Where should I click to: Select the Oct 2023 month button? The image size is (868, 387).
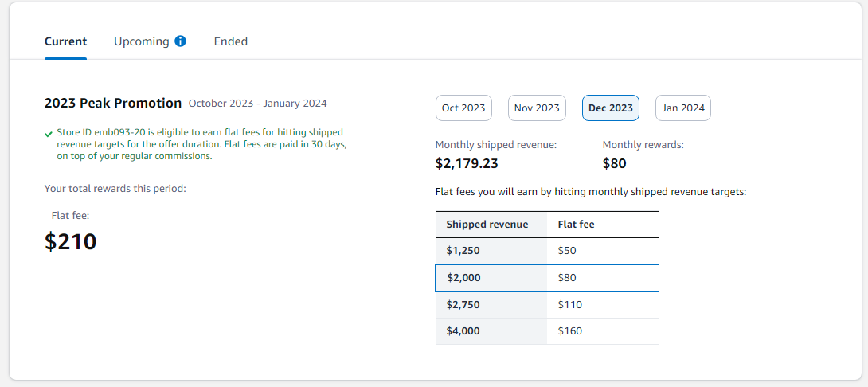pos(464,108)
